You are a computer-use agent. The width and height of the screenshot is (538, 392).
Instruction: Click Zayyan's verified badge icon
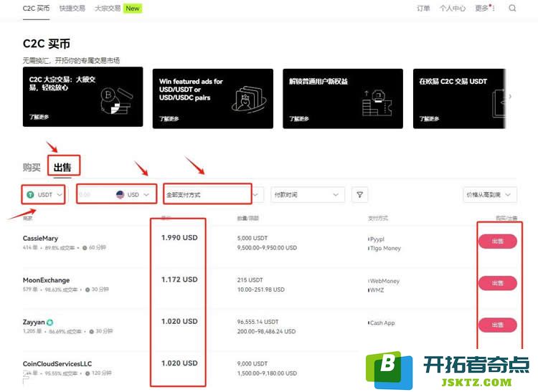pyautogui.click(x=50, y=322)
